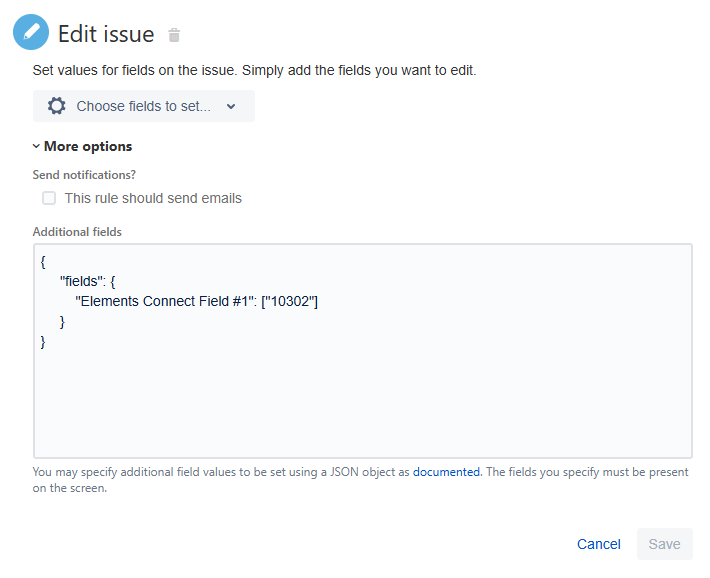Viewport: 710px width, 578px height.
Task: Cancel the edit issue changes
Action: pos(599,544)
